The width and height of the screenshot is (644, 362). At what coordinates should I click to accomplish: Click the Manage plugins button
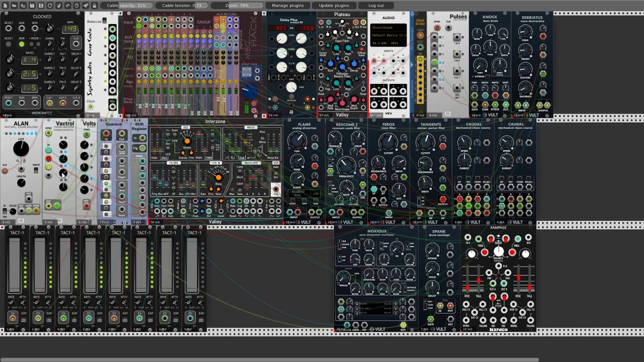tap(288, 6)
